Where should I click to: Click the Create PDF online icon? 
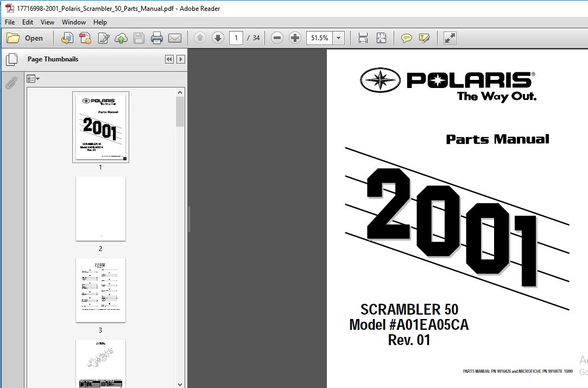[67, 38]
